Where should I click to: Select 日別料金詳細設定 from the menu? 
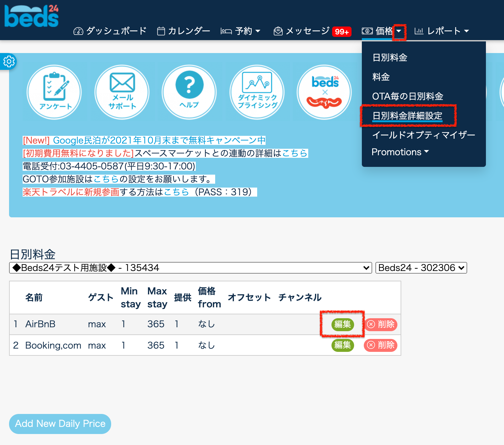click(407, 116)
